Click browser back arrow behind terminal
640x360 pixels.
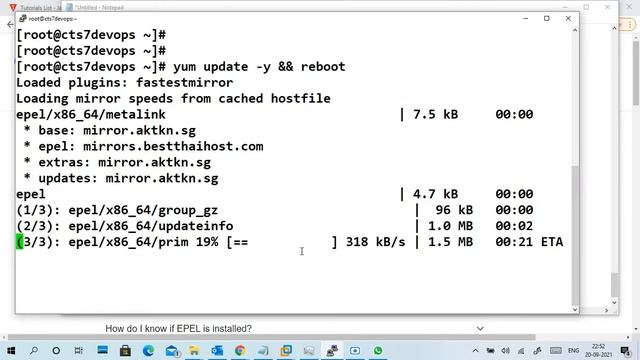click(10, 24)
